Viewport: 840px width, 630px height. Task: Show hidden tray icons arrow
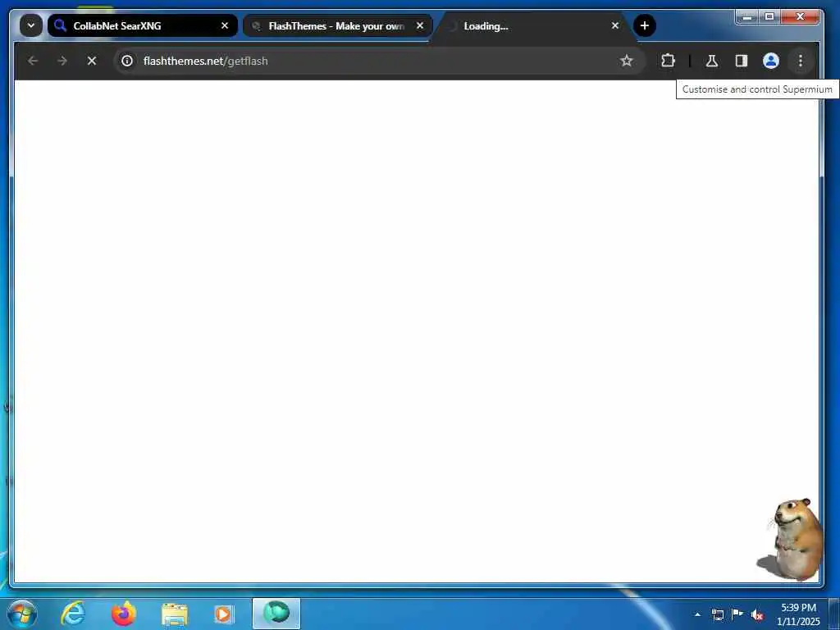coord(697,614)
